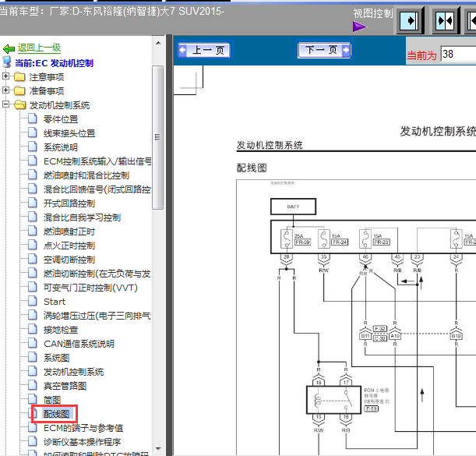Click the page icon beside 系统图
Screen dimensions: 476x456
click(x=33, y=357)
